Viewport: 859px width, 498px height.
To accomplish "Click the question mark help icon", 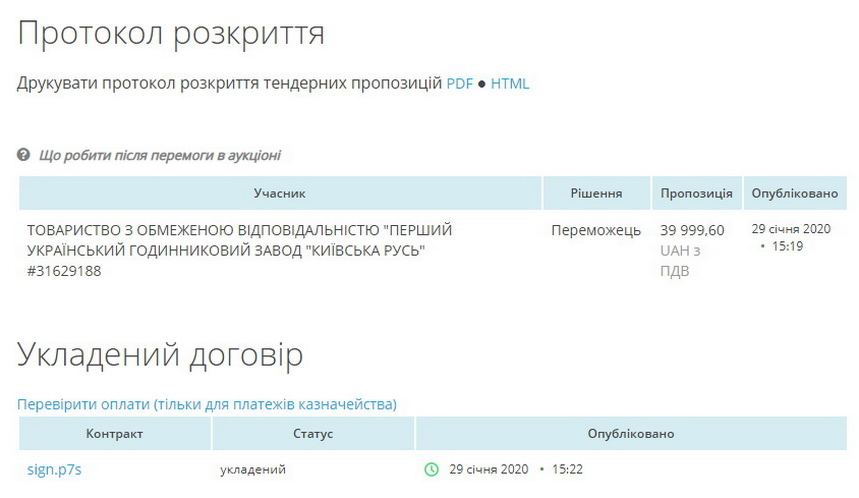I will coord(24,156).
